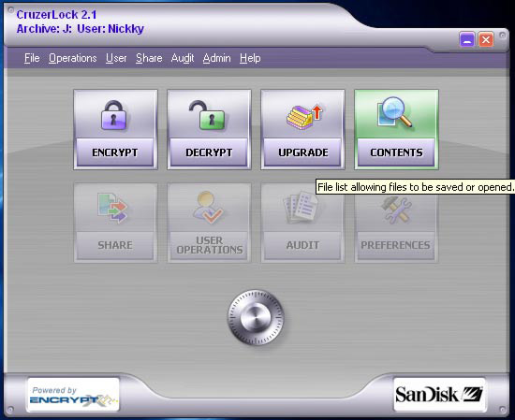Open the Operations menu

(x=73, y=58)
